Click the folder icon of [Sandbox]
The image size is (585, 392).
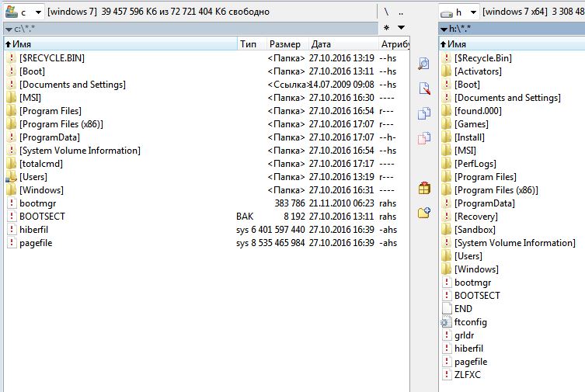pos(447,230)
